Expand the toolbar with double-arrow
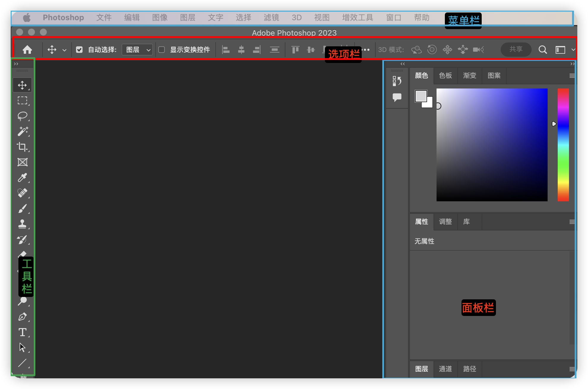Viewport: 588px width, 389px height. 16,64
